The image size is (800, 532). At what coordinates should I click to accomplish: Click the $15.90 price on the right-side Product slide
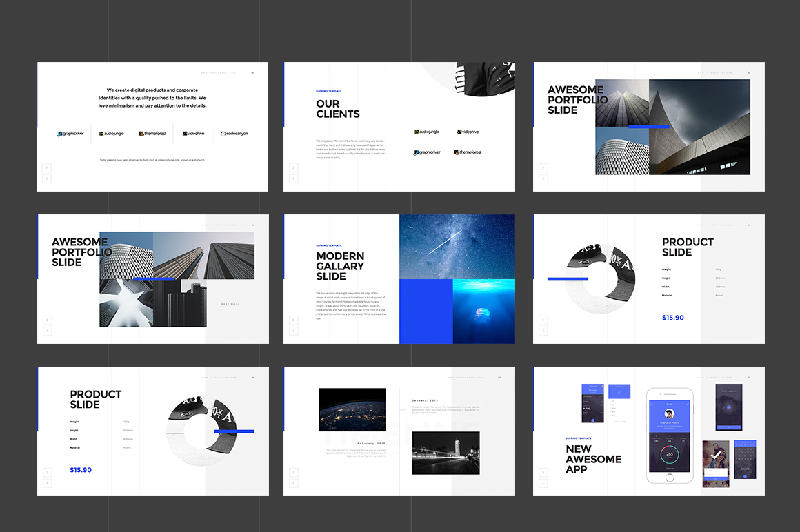tap(673, 318)
